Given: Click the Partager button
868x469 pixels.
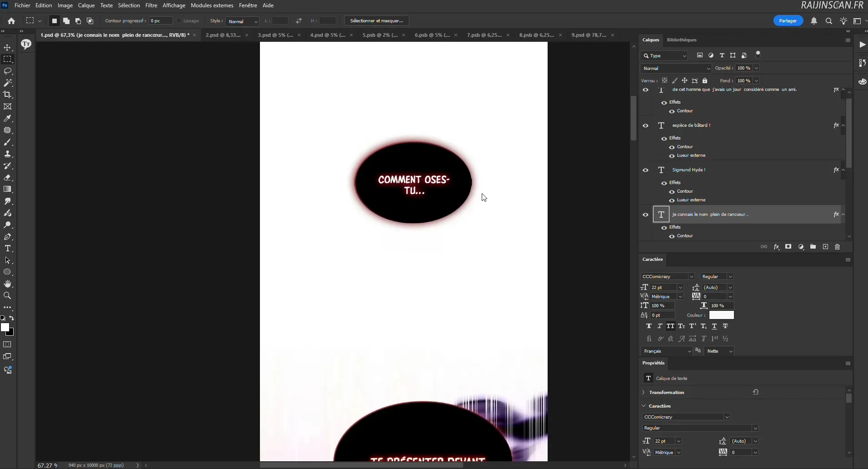Looking at the screenshot, I should [788, 21].
